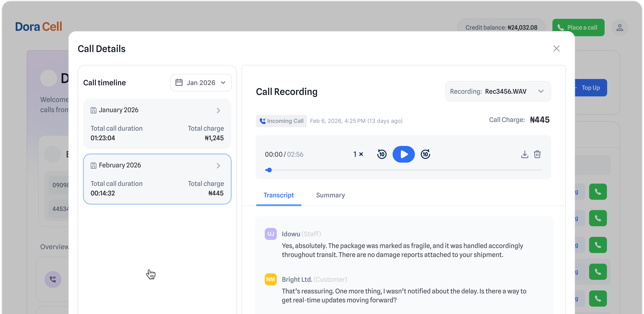
Task: Open the Recording Rec3456.WAV dropdown
Action: point(498,91)
